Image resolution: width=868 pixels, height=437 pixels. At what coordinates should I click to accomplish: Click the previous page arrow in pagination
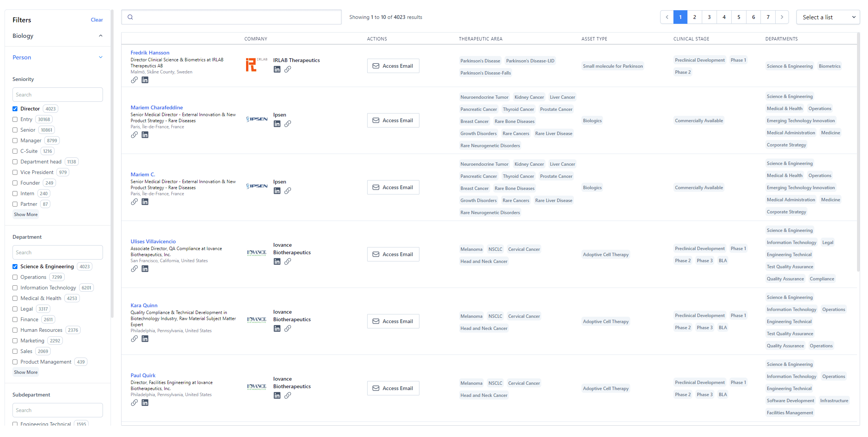click(x=667, y=17)
